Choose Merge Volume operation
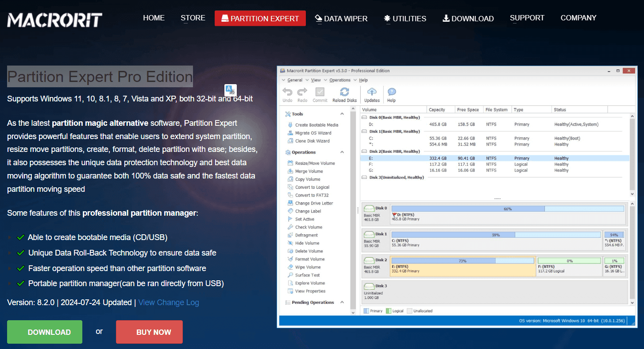 pos(305,171)
